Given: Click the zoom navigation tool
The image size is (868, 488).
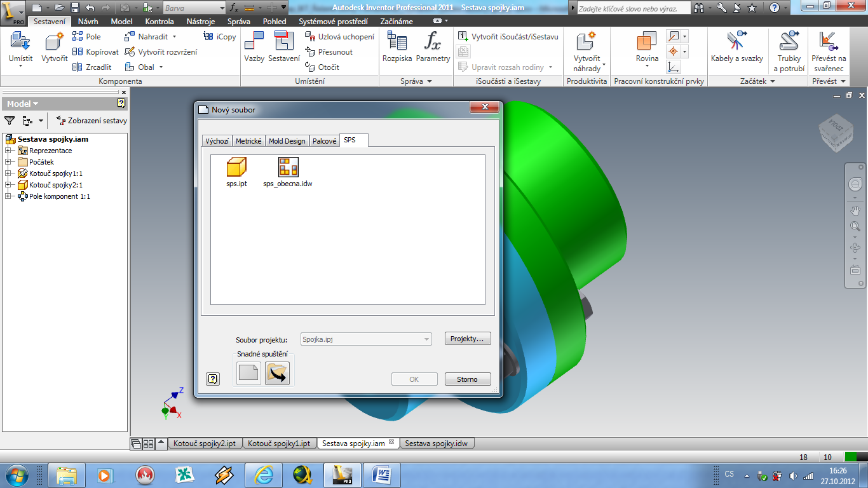Looking at the screenshot, I should tap(855, 226).
